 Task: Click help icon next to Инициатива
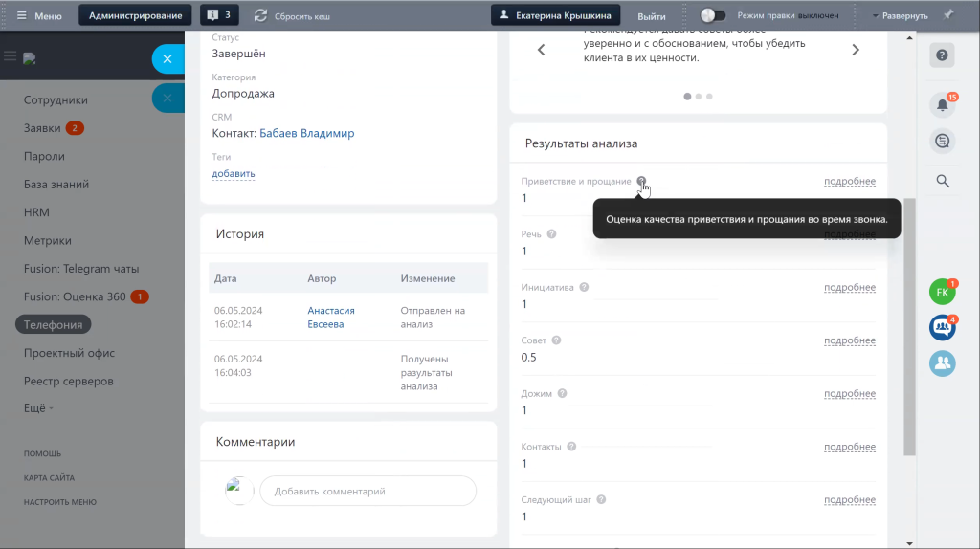tap(584, 287)
